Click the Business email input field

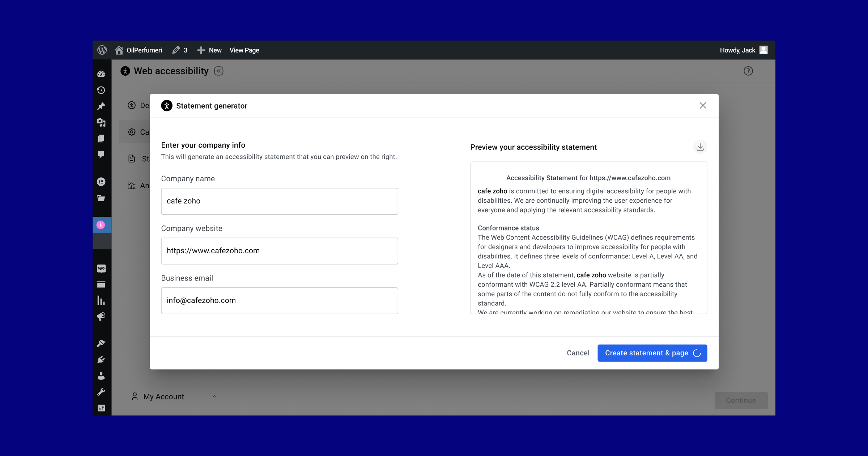279,300
